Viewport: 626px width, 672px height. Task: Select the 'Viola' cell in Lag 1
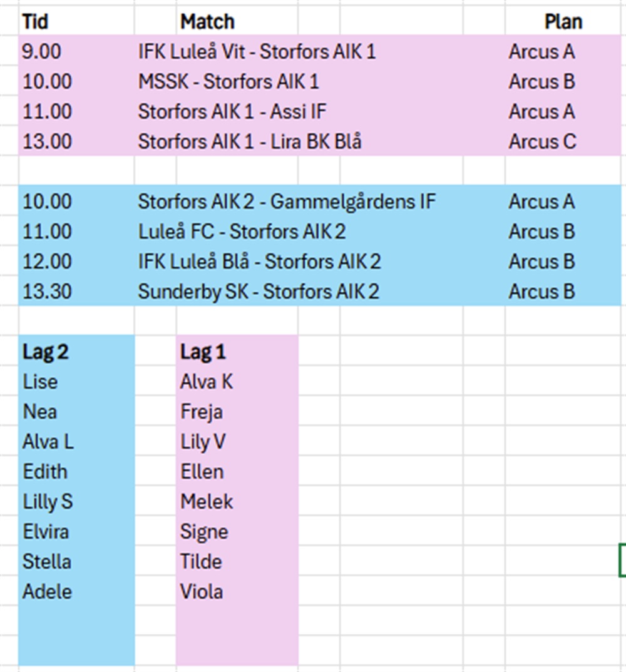click(x=202, y=591)
